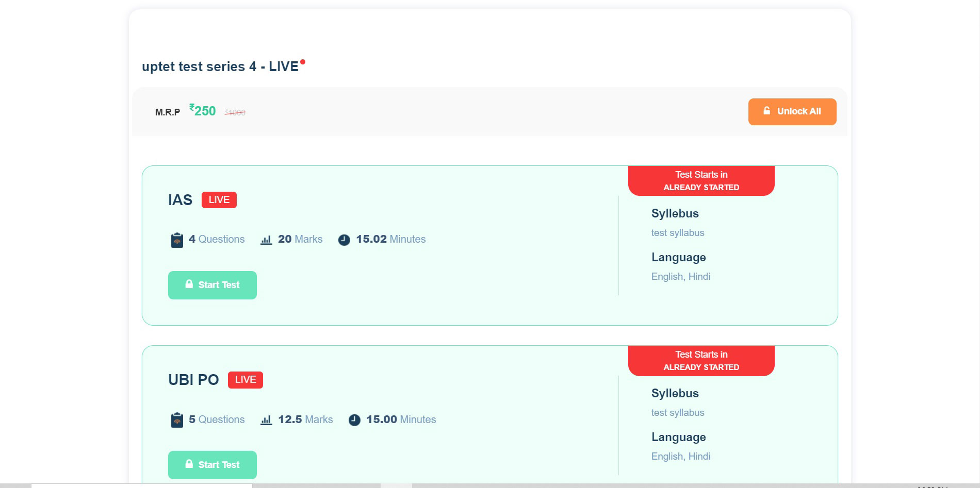980x488 pixels.
Task: Start the UBI PO test
Action: 213,465
